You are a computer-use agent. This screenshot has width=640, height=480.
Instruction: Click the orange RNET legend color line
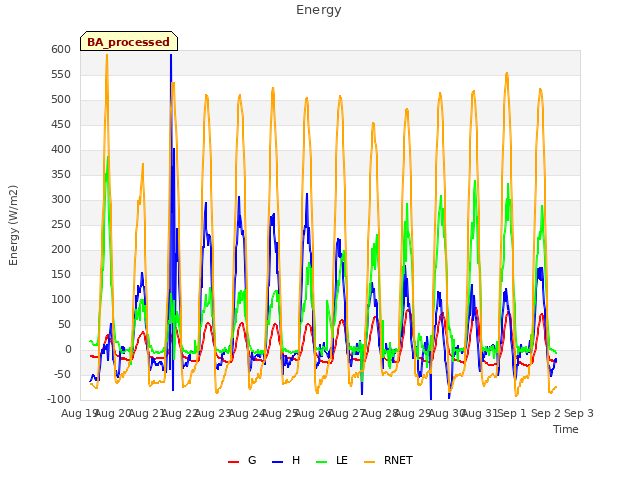pyautogui.click(x=369, y=462)
